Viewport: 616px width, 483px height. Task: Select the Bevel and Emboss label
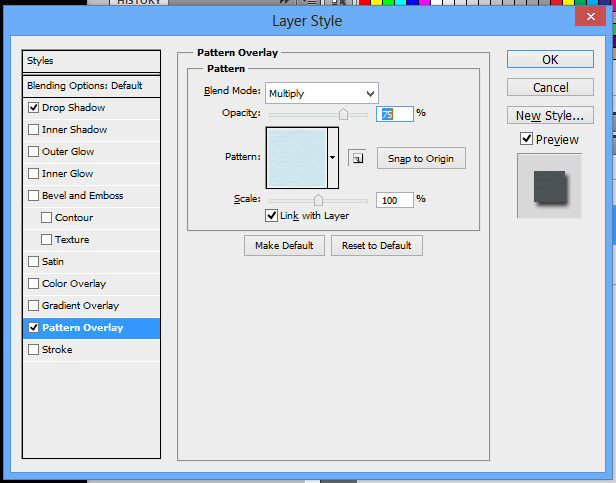click(x=82, y=196)
